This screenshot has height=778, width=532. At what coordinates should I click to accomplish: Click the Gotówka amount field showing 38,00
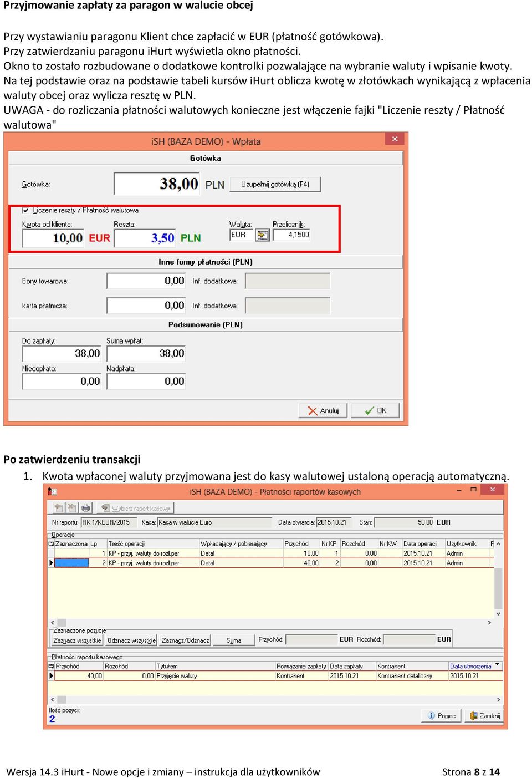click(157, 184)
